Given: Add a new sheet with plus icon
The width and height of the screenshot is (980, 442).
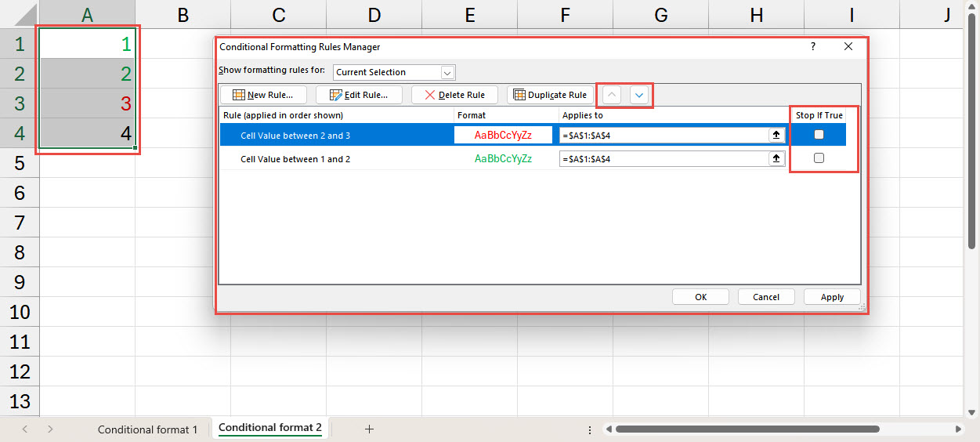Looking at the screenshot, I should (x=370, y=429).
